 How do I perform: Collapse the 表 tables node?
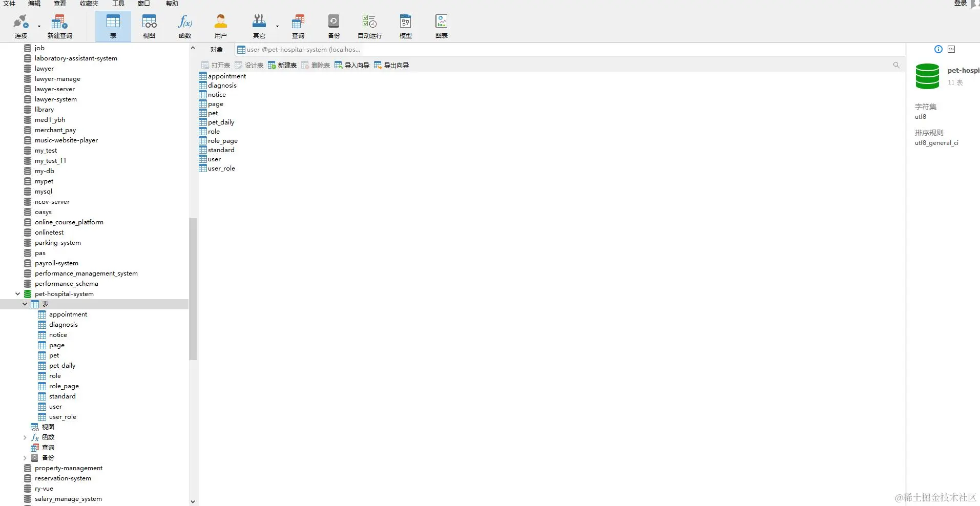click(x=25, y=304)
